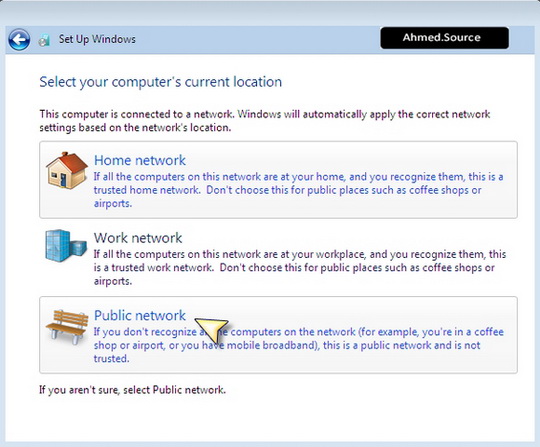The image size is (540, 447).
Task: Choose the Home network link
Action: click(x=140, y=160)
